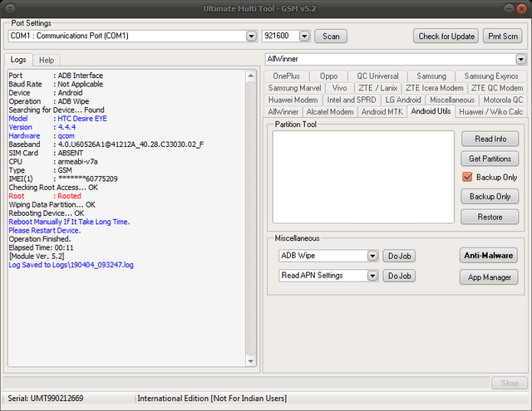The height and width of the screenshot is (411, 532).
Task: Click the log vertical scrollbar track
Action: coord(251,218)
